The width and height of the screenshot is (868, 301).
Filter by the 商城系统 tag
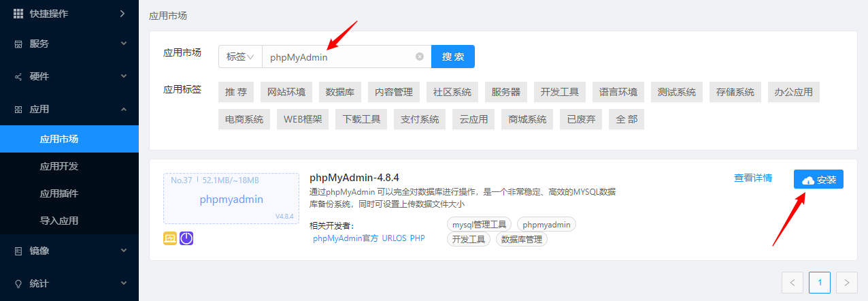527,119
